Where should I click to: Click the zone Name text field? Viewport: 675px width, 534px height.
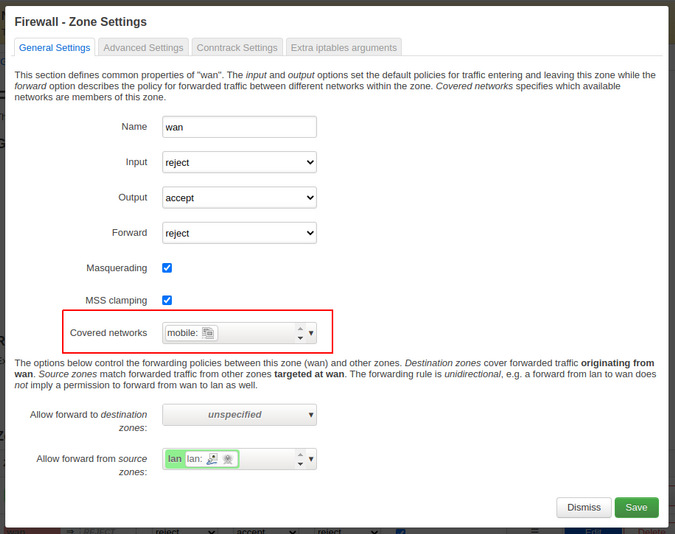point(239,127)
